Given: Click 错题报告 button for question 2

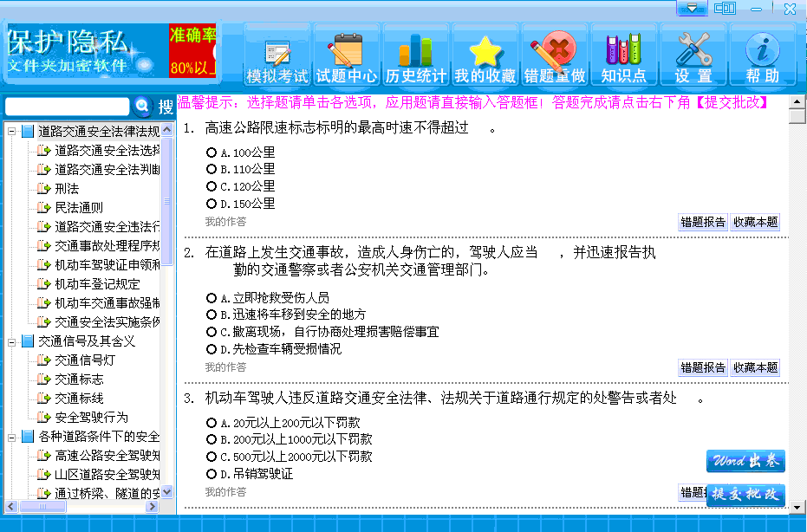Looking at the screenshot, I should point(702,368).
